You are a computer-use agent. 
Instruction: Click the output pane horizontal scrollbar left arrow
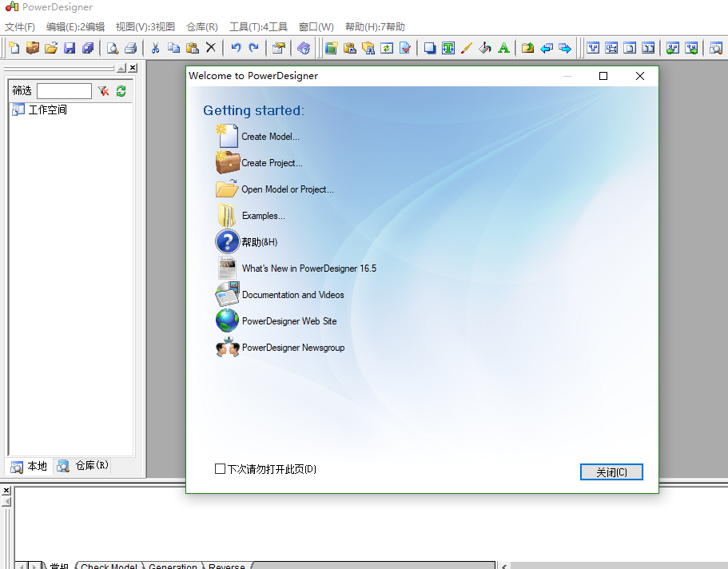pos(504,567)
